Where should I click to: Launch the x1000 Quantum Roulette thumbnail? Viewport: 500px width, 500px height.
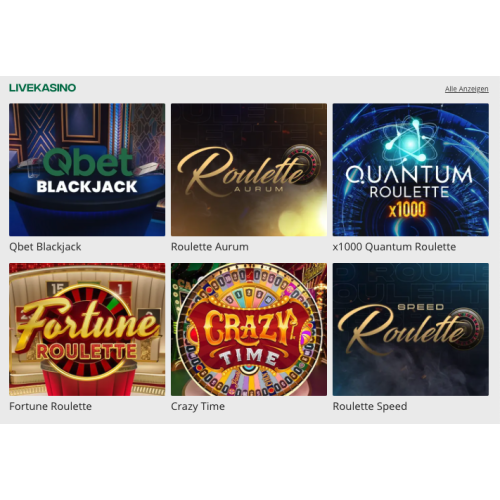point(411,170)
